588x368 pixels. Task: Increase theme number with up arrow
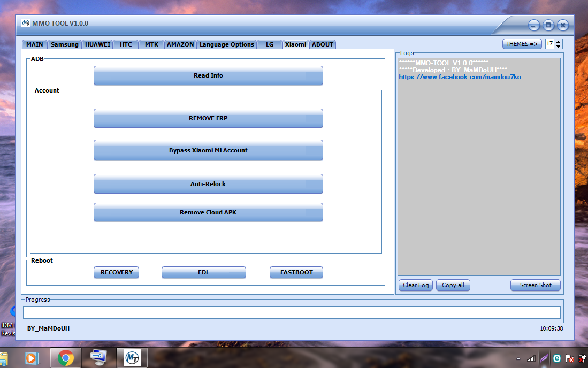(559, 42)
